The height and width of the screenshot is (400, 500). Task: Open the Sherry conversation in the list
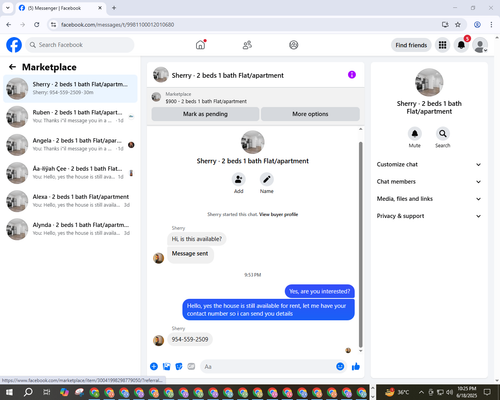point(70,88)
